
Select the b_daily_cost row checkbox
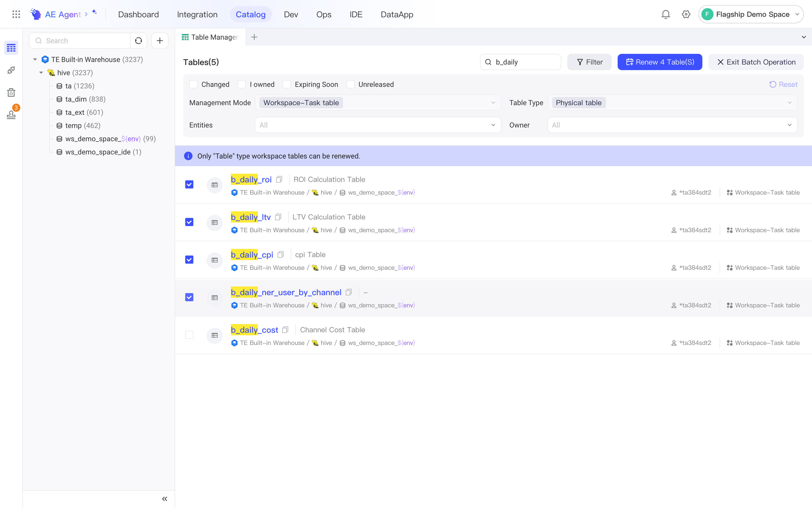point(189,335)
